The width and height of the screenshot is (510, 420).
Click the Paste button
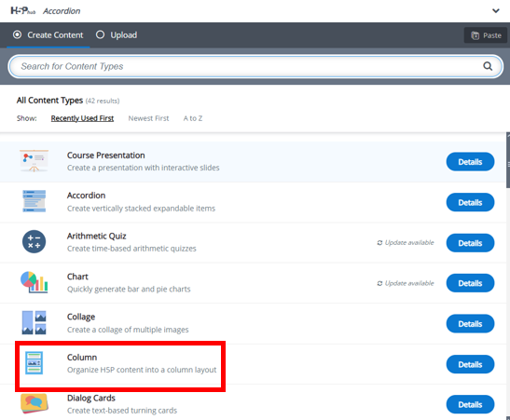[x=486, y=35]
